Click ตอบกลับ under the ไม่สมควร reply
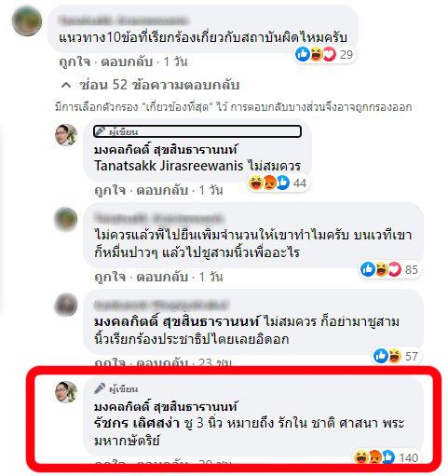448x476 pixels. [x=162, y=190]
